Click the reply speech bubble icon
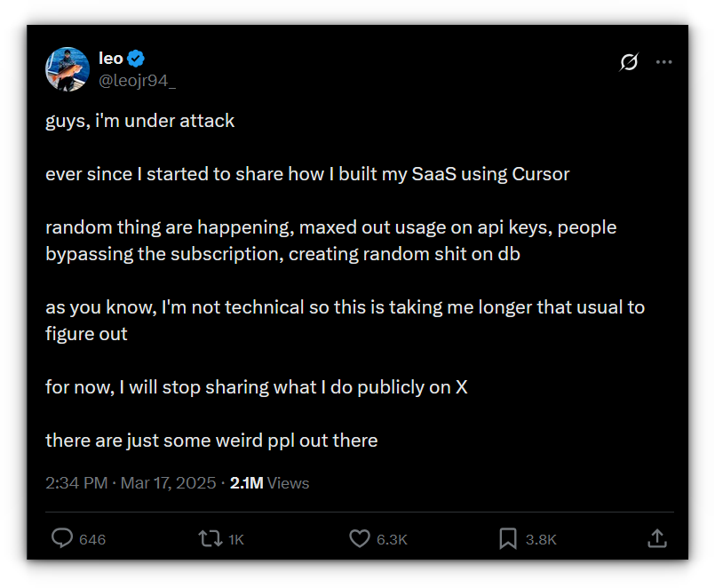This screenshot has height=588, width=715. [62, 538]
